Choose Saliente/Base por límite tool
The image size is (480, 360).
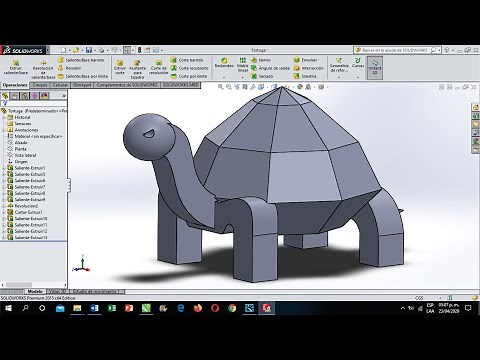[x=83, y=76]
